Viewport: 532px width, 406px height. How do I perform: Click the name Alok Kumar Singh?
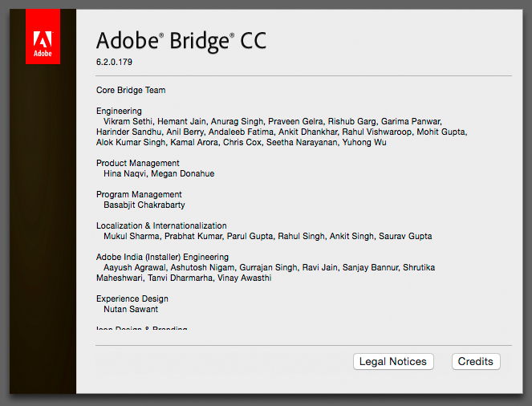point(131,143)
